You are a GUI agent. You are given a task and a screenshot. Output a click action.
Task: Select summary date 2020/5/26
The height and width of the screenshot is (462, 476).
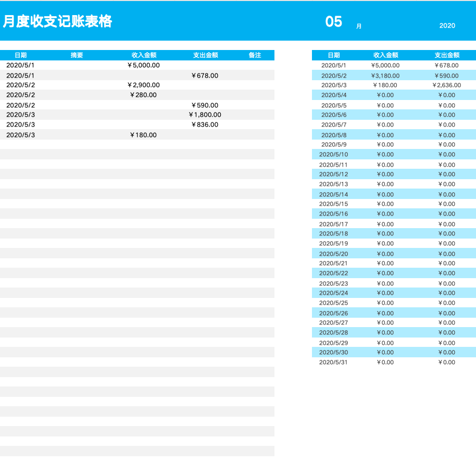(334, 314)
